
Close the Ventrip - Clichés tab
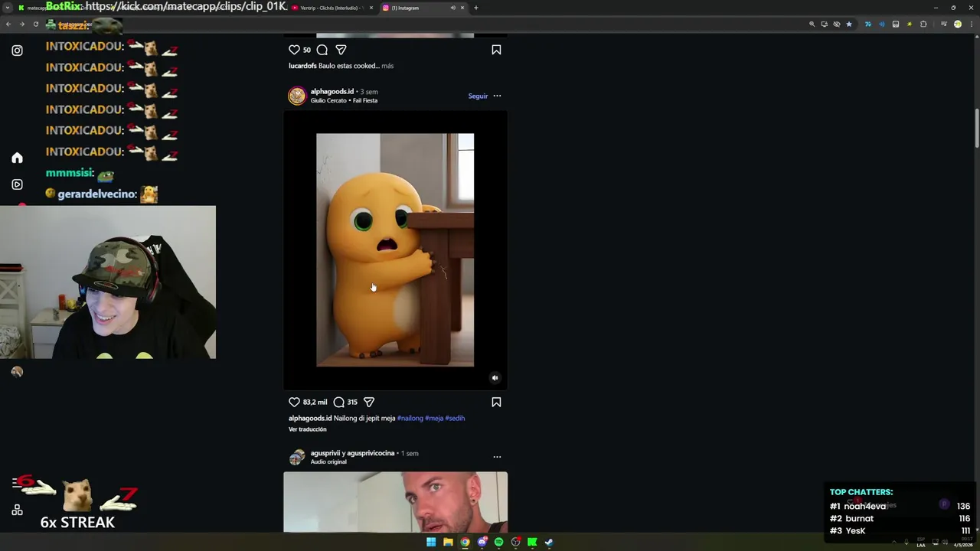[x=371, y=8]
